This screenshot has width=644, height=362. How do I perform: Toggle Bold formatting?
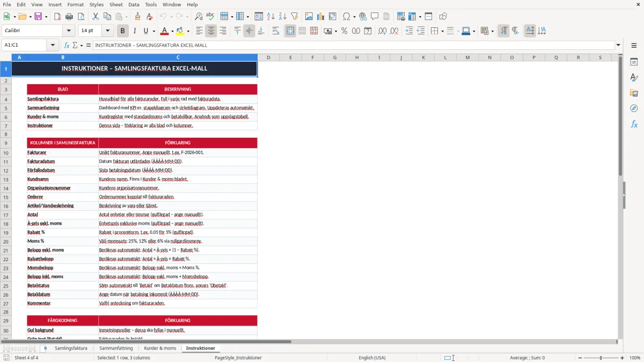coord(123,31)
